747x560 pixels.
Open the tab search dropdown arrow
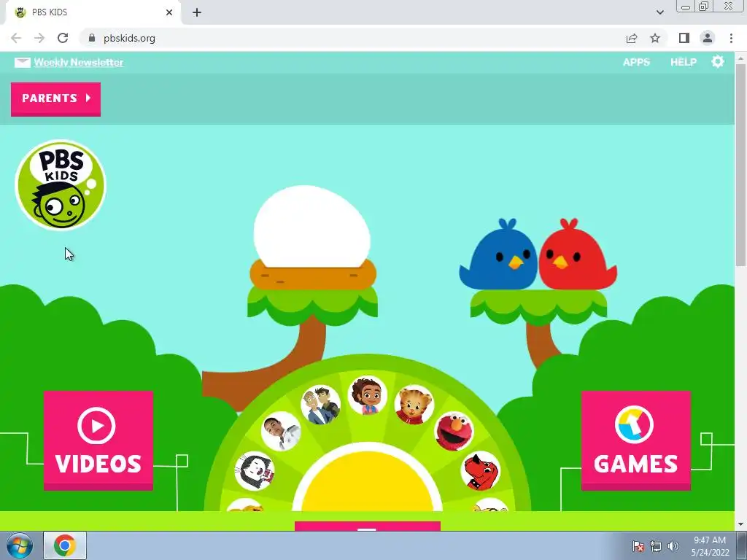point(659,12)
